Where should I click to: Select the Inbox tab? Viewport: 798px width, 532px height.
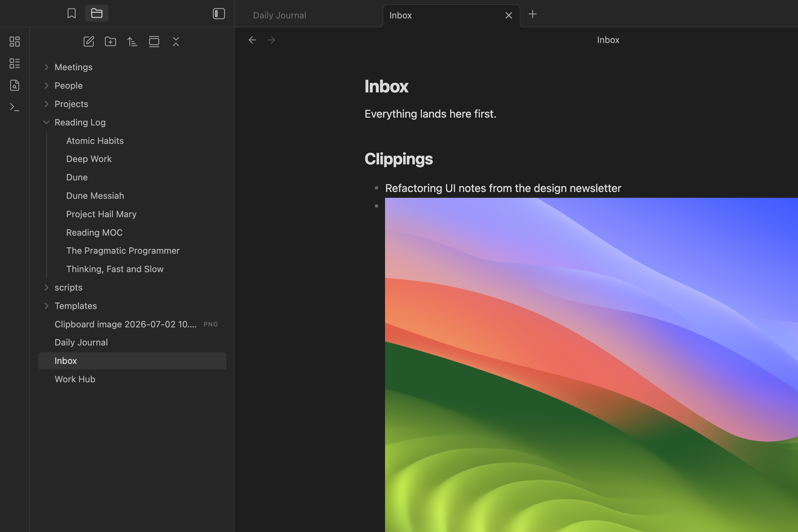pos(451,15)
